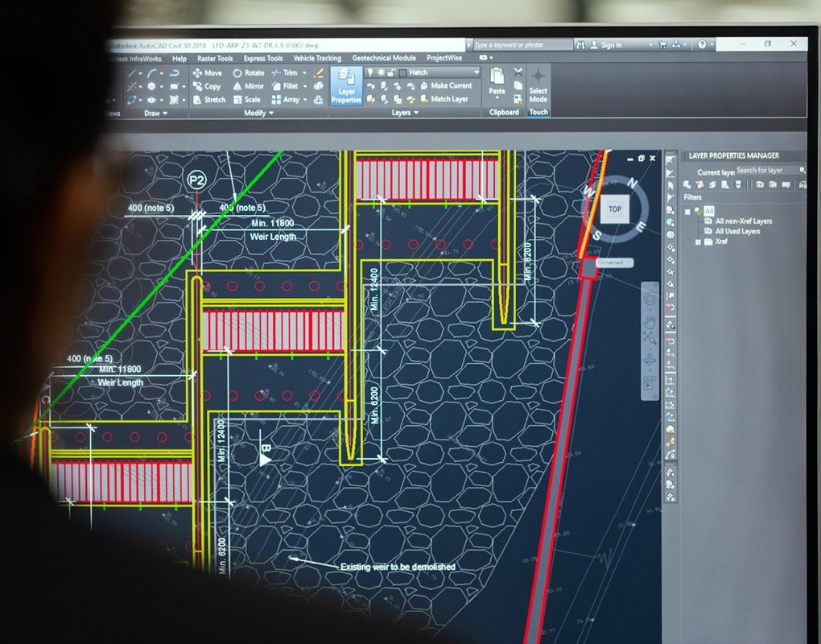Click the Autodesk Exchange cart icon
Image resolution: width=821 pixels, height=644 pixels.
tap(662, 44)
